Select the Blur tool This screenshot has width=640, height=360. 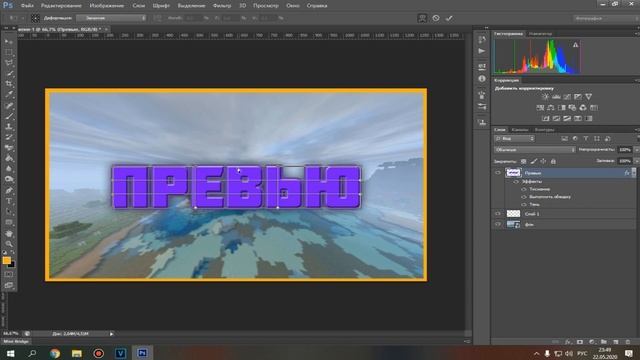[9, 169]
